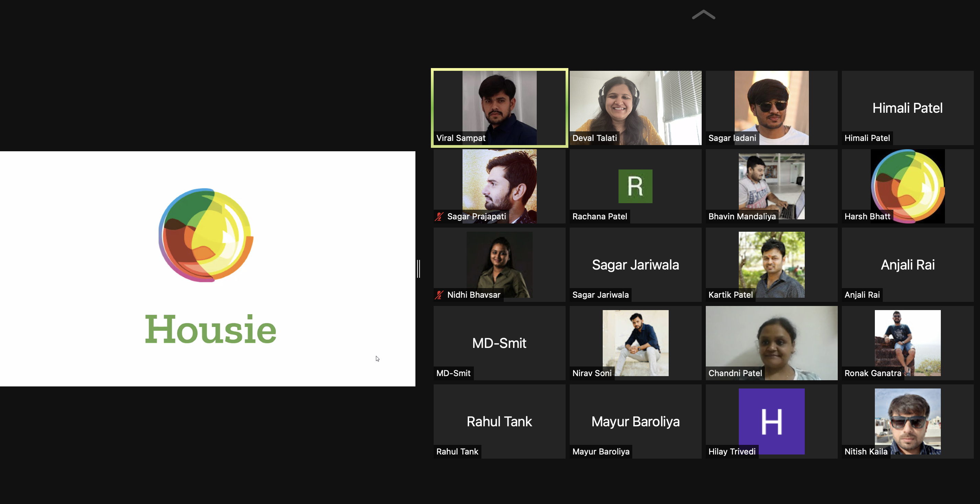This screenshot has height=504, width=980.
Task: Click the 'Deval Talati' name label
Action: point(594,138)
